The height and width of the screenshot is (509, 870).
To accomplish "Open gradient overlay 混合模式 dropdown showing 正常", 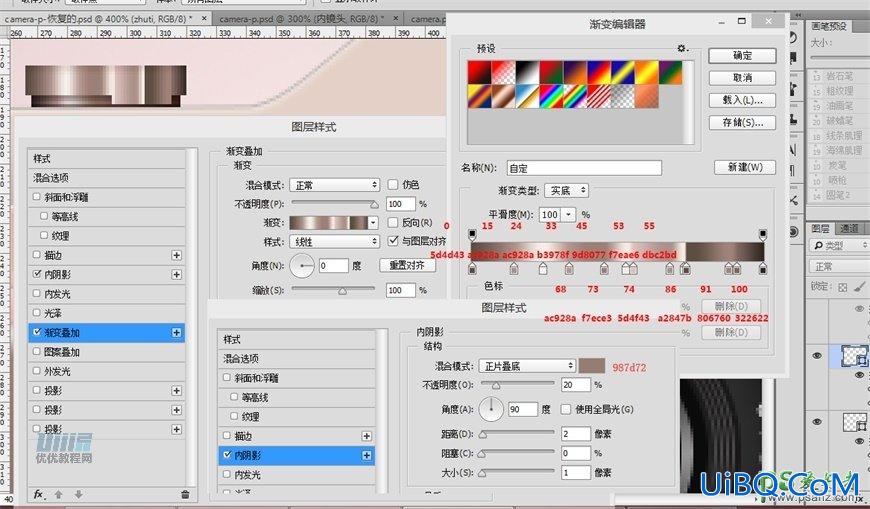I will [x=335, y=185].
